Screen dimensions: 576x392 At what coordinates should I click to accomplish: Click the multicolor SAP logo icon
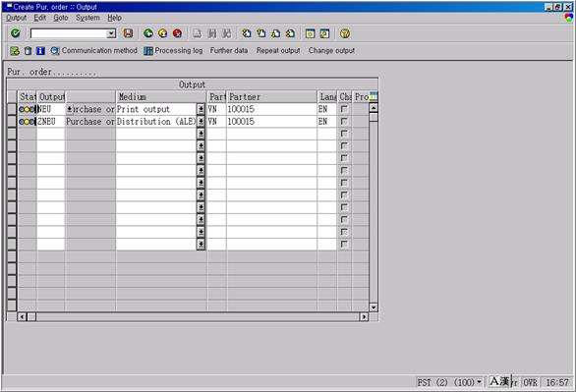569,18
